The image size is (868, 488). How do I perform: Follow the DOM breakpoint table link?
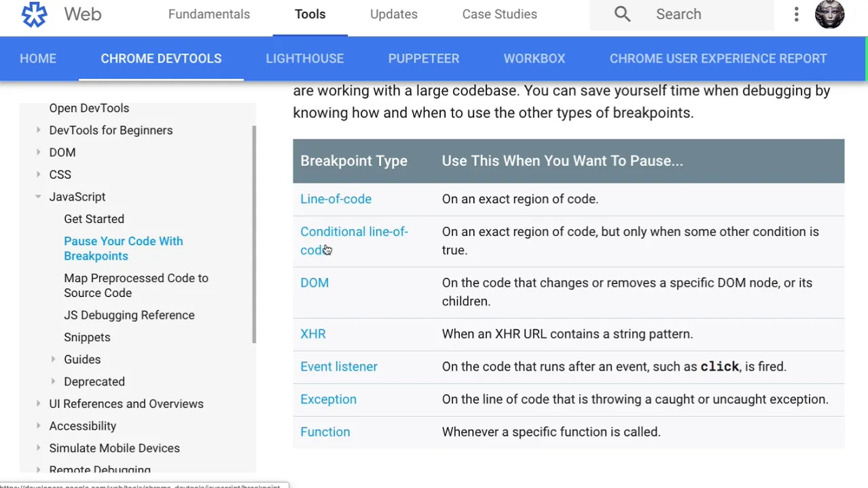(315, 283)
